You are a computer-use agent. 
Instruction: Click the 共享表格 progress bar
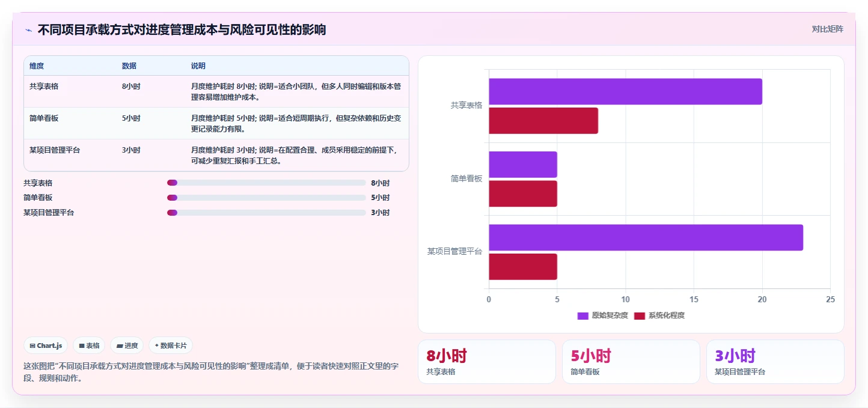pyautogui.click(x=266, y=183)
